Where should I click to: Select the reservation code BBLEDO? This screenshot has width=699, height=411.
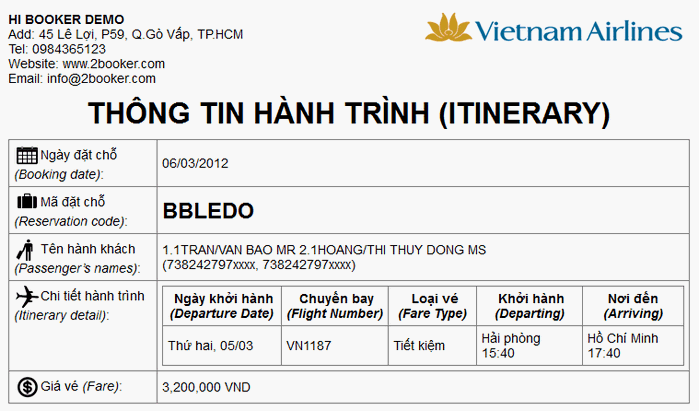click(x=208, y=211)
